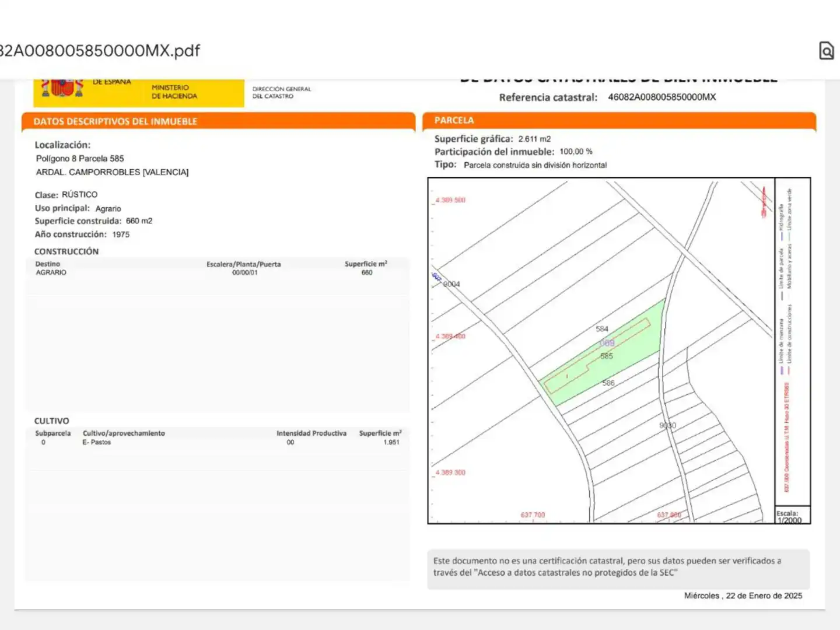This screenshot has height=630, width=840.
Task: Click the CULTIVO section heading
Action: point(52,421)
